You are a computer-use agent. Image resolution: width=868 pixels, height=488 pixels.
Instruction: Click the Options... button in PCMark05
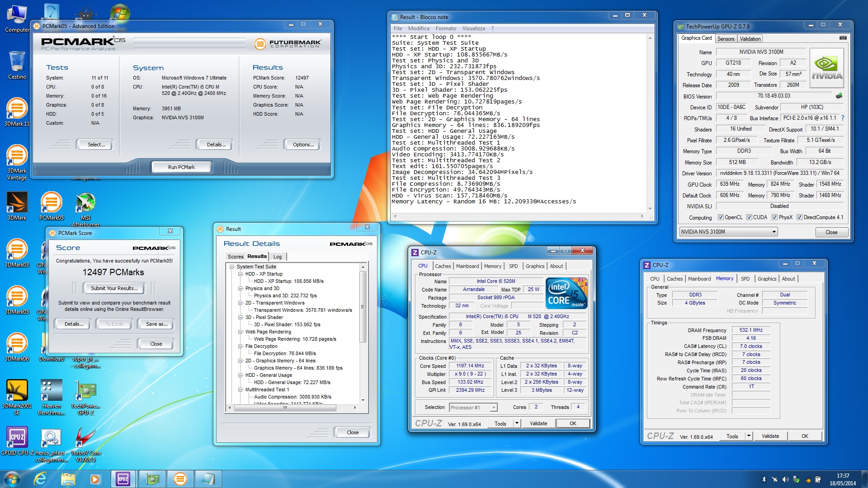point(303,145)
